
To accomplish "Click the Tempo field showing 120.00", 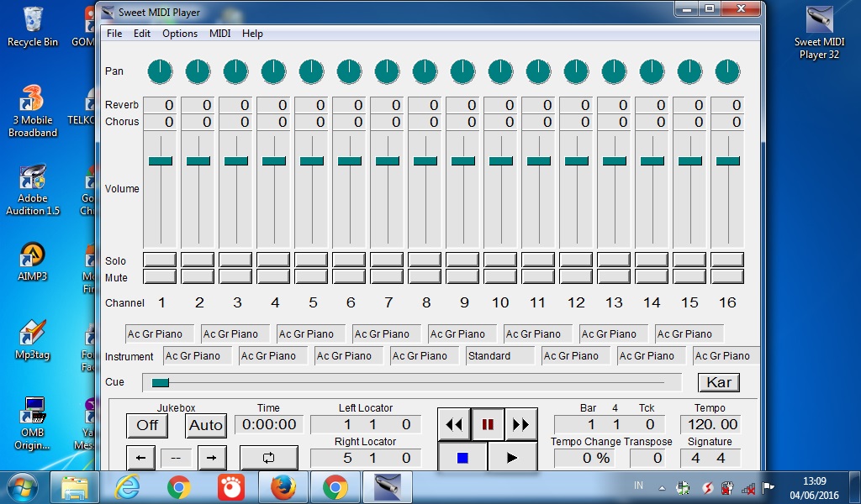I will click(x=710, y=424).
